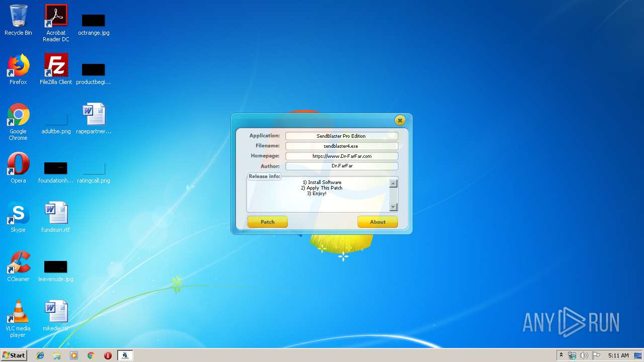The height and width of the screenshot is (362, 644).
Task: Click the Application field SendBlaster Pro Edition
Action: 342,136
